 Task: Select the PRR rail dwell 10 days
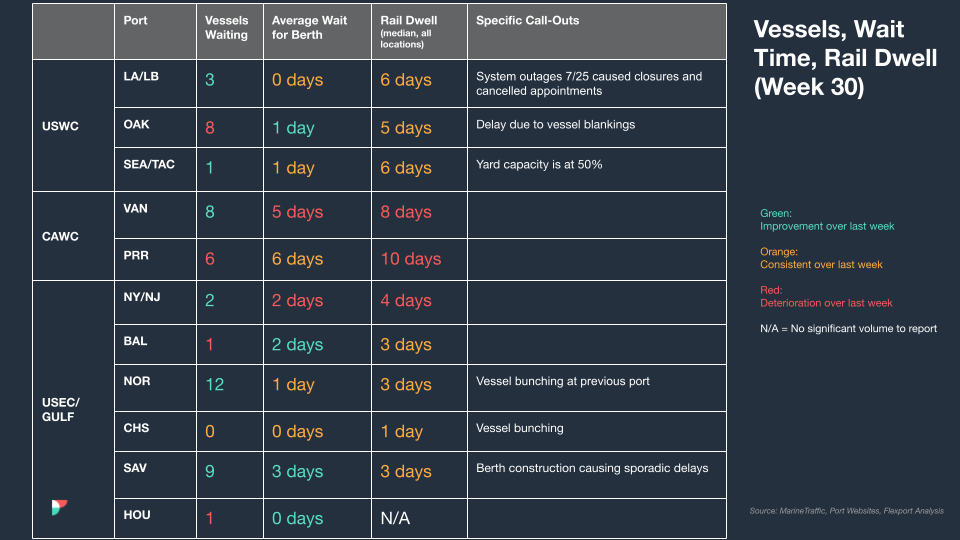pyautogui.click(x=411, y=259)
